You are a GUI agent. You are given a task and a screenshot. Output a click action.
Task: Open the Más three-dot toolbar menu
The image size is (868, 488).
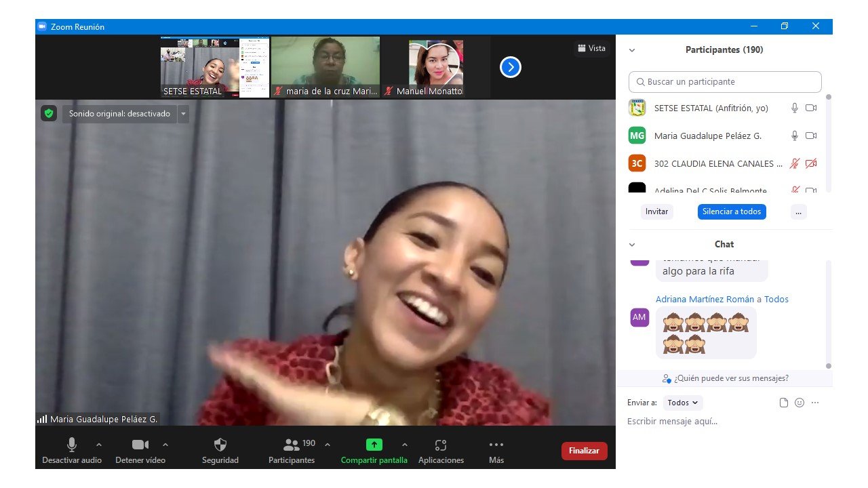tap(496, 451)
